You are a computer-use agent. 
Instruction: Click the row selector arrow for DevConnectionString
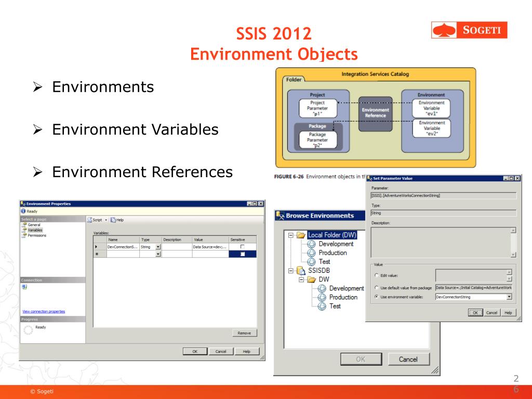pyautogui.click(x=97, y=247)
